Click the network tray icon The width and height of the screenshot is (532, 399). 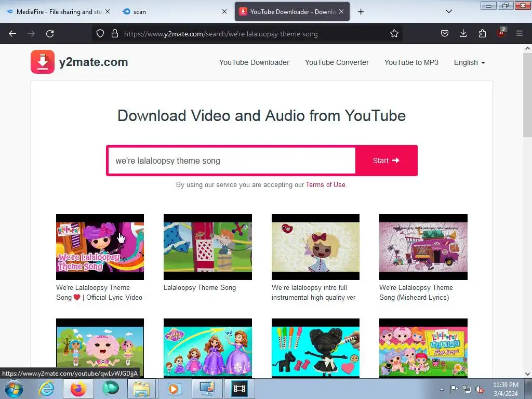click(x=467, y=389)
